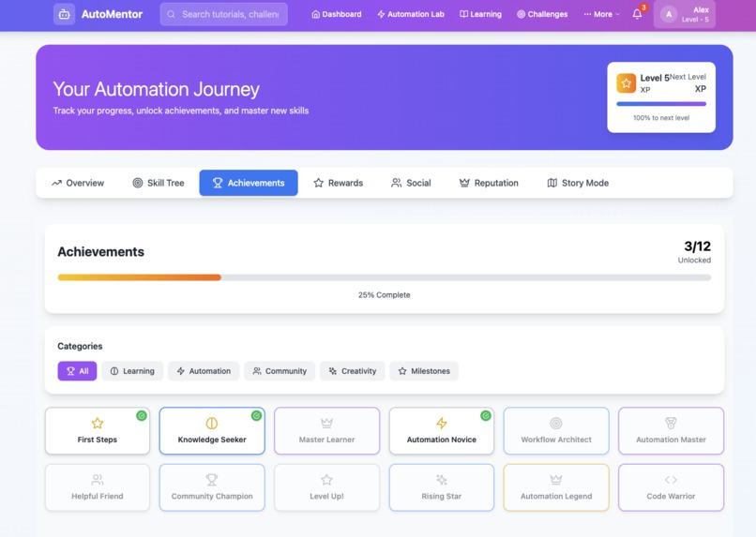Click the 25% Complete label

tap(385, 295)
